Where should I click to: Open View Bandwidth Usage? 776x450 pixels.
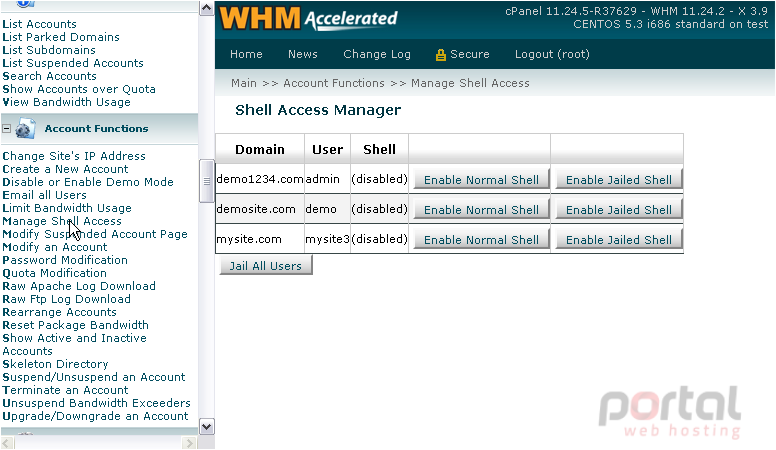point(66,102)
